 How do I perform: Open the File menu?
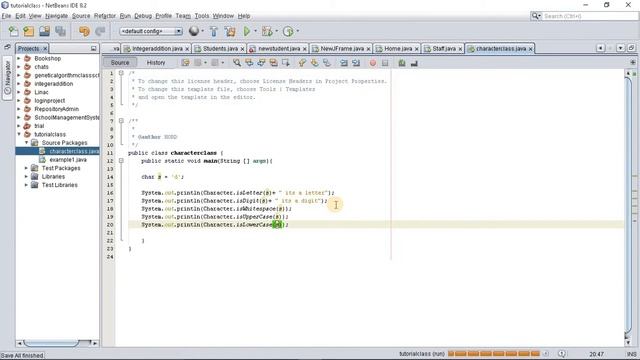pos(6,16)
